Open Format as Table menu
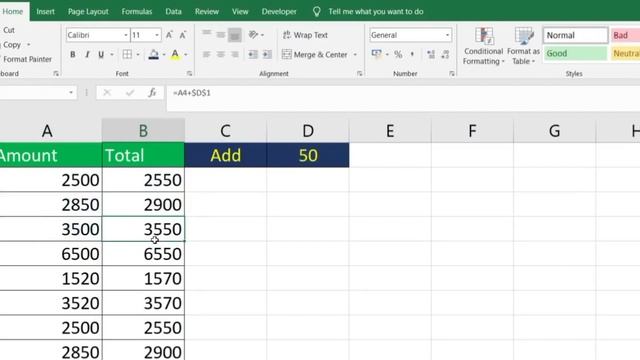This screenshot has height=360, width=640. 523,46
